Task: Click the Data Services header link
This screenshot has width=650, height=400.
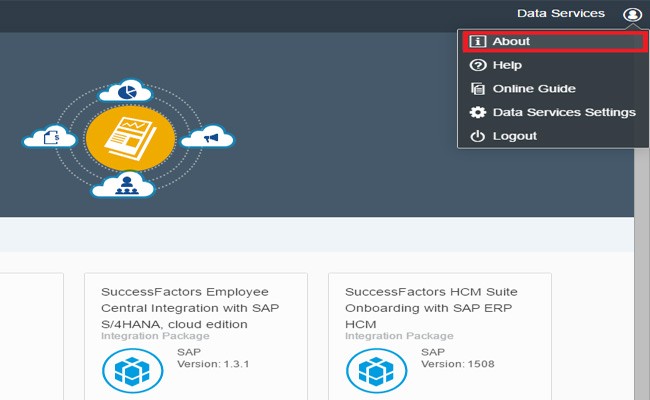Action: point(561,13)
